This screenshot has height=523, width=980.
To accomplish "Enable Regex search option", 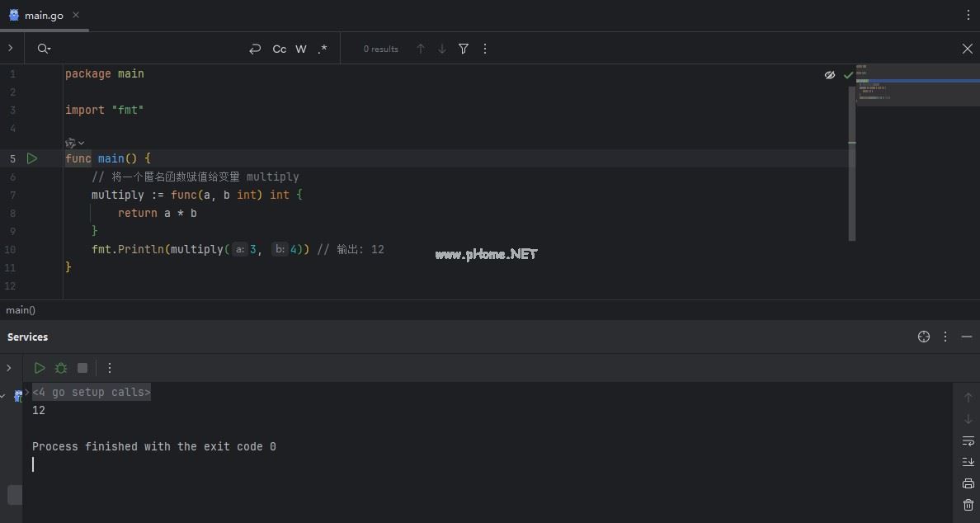I will click(323, 49).
